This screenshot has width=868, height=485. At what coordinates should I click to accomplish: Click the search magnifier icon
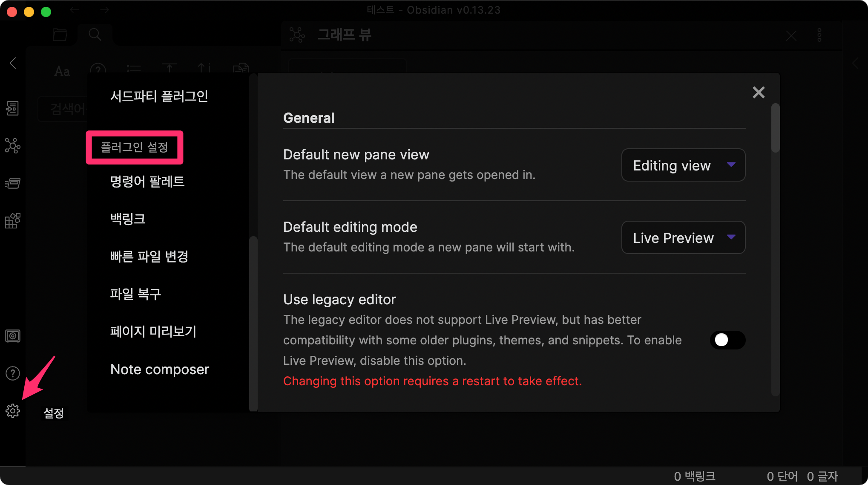[x=95, y=35]
